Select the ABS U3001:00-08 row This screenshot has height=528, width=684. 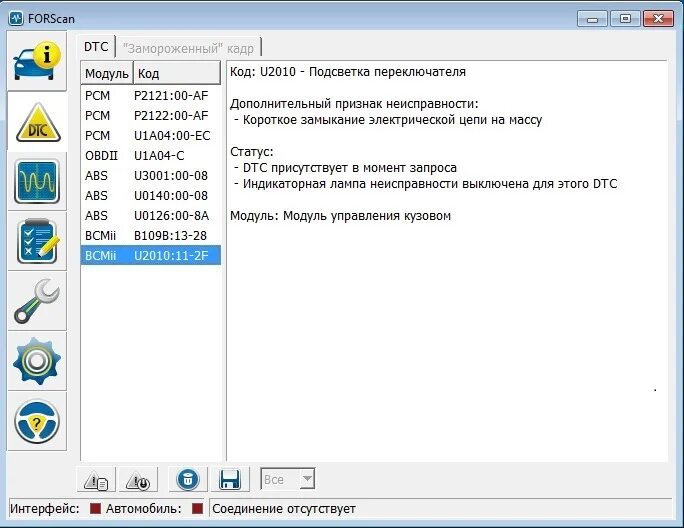[150, 176]
